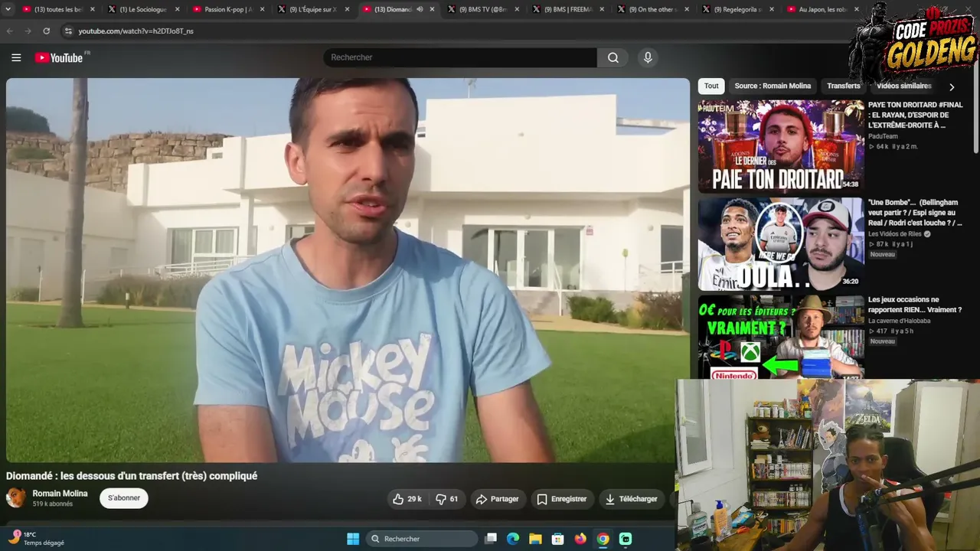The image size is (980, 551).
Task: Go back using the browser back arrow
Action: pos(10,31)
